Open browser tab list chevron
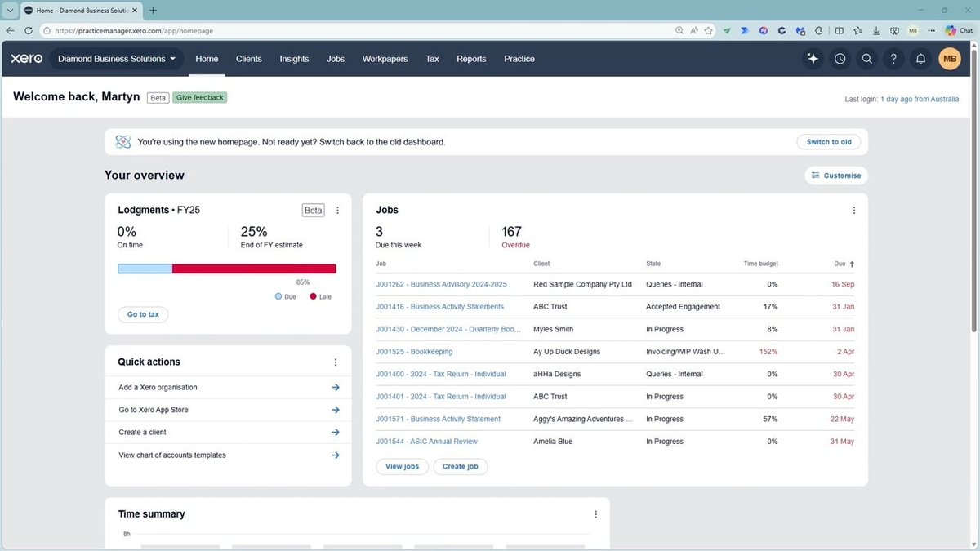980x551 pixels. coord(10,11)
